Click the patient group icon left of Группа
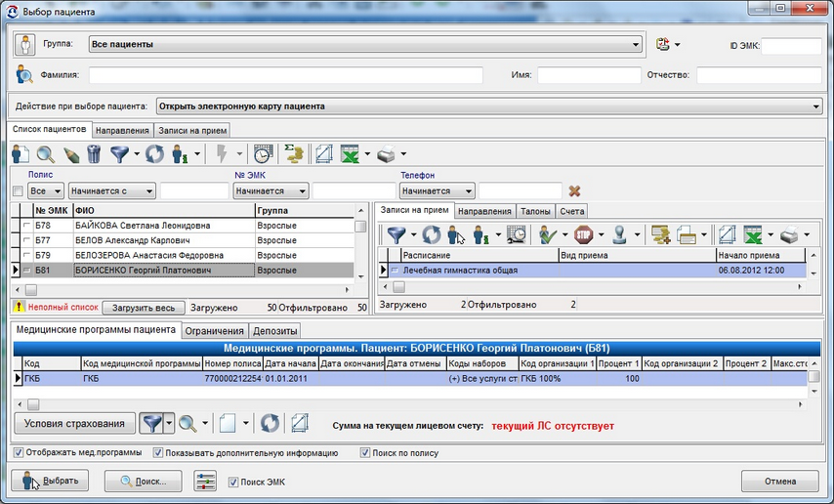Viewport: 834px width, 504px height. [x=25, y=44]
